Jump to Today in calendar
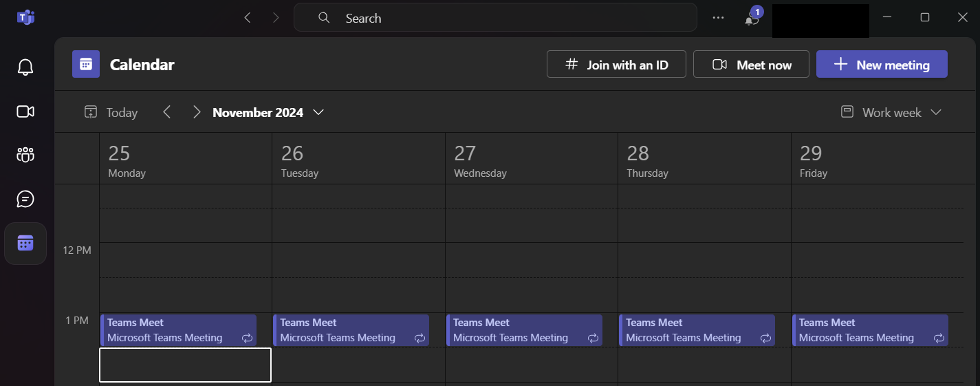Screen dimensions: 980x386 [x=111, y=112]
